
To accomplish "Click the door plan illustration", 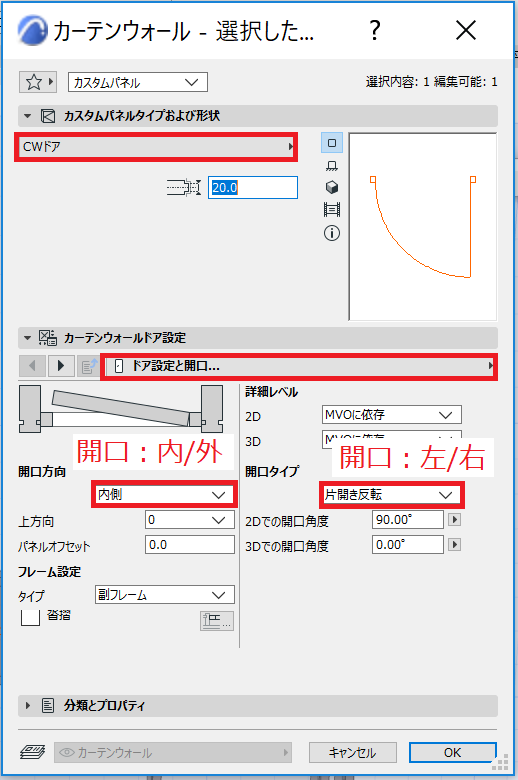I will 121,408.
